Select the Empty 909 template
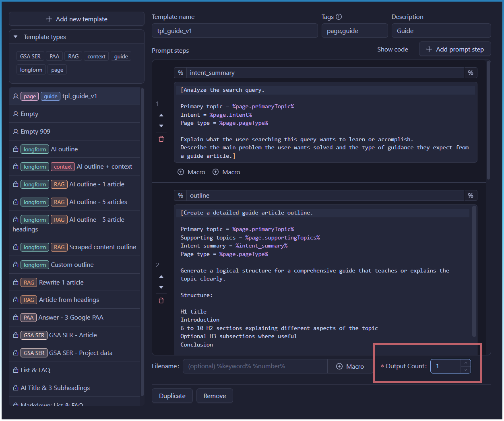504x421 pixels. point(35,132)
